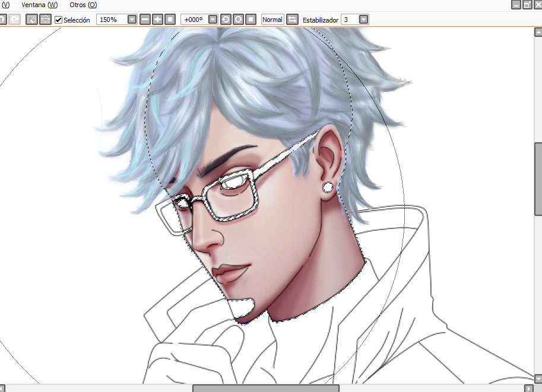The image size is (542, 392).
Task: Open the rotation angle dropdown
Action: 213,20
